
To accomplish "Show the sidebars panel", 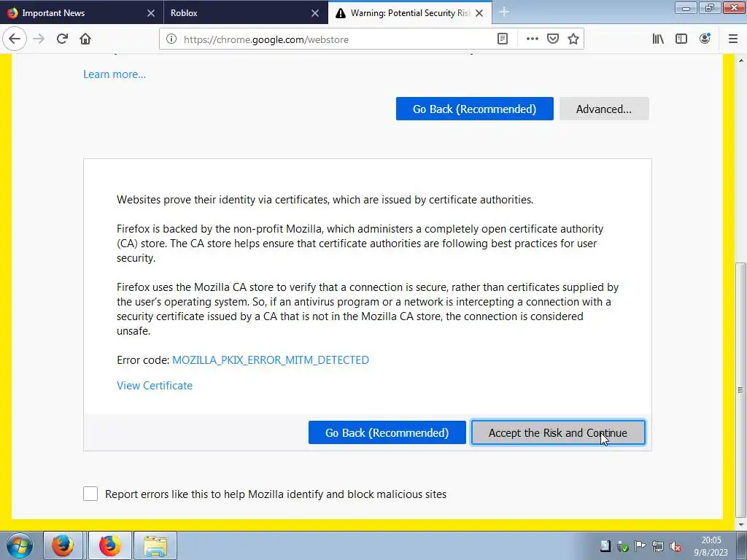I will 681,39.
